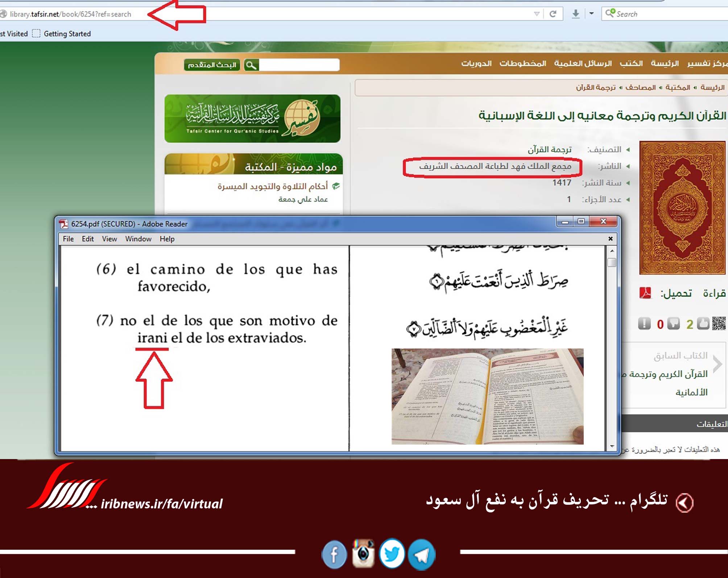The image size is (728, 578).
Task: Open the King Fahd publisher link
Action: click(495, 166)
